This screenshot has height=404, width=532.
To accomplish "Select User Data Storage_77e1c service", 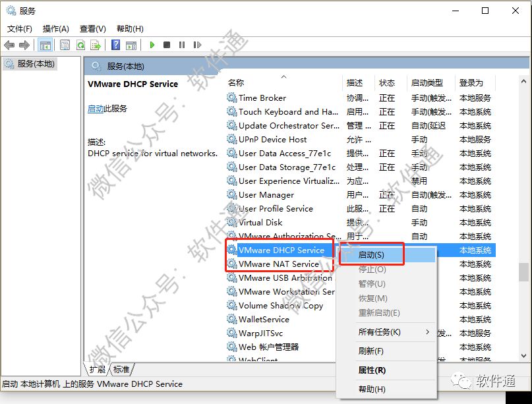I will coord(287,167).
